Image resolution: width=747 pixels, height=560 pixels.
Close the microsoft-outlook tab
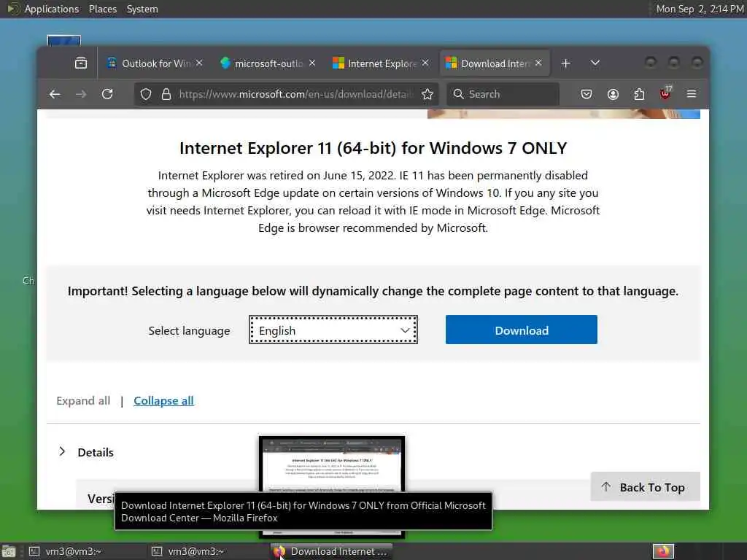pos(312,63)
